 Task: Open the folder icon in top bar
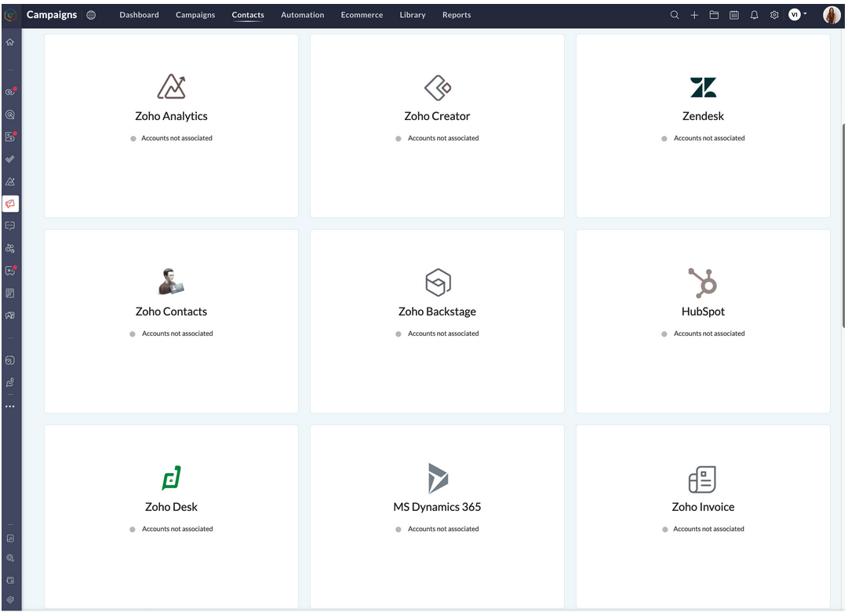point(714,15)
